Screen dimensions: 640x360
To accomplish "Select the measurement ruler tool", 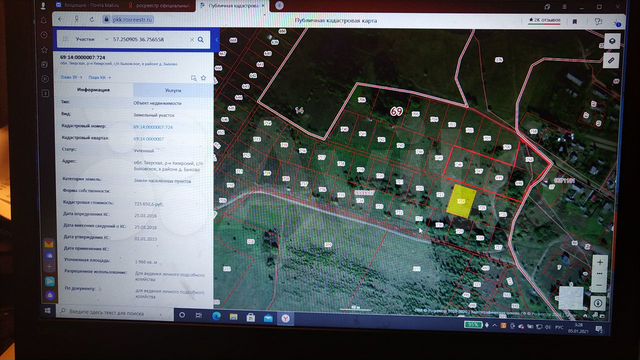I will tap(611, 60).
